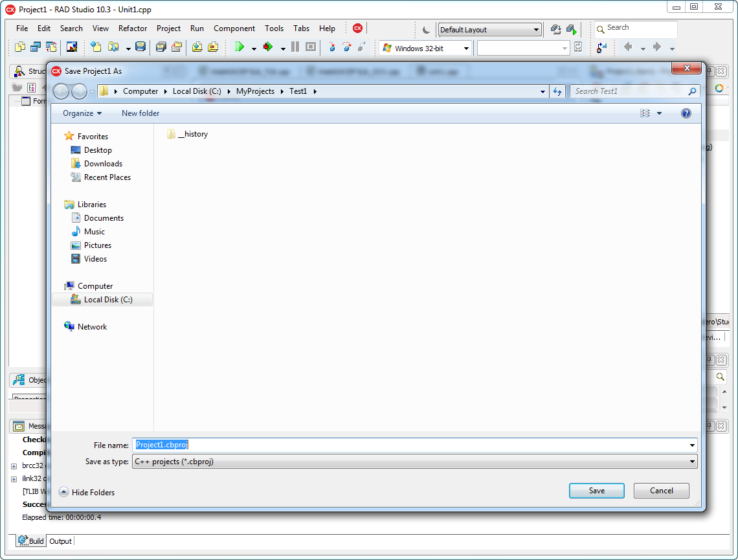Click the dialog's Forward navigation arrow
This screenshot has width=738, height=560.
[79, 91]
